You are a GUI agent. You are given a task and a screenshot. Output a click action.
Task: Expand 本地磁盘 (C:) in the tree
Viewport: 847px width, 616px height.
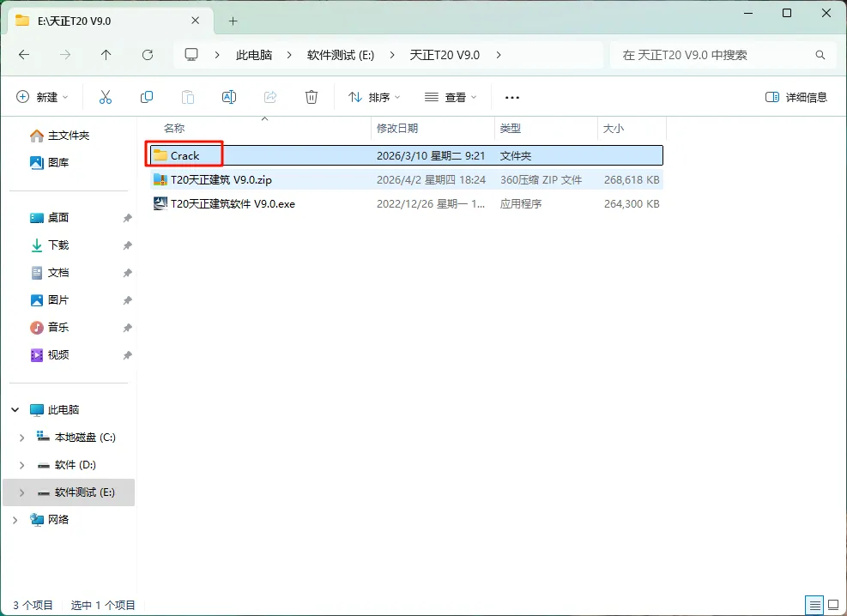(21, 438)
